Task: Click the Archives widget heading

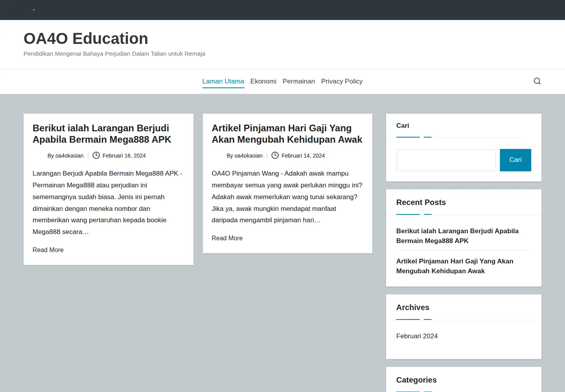Action: (413, 307)
